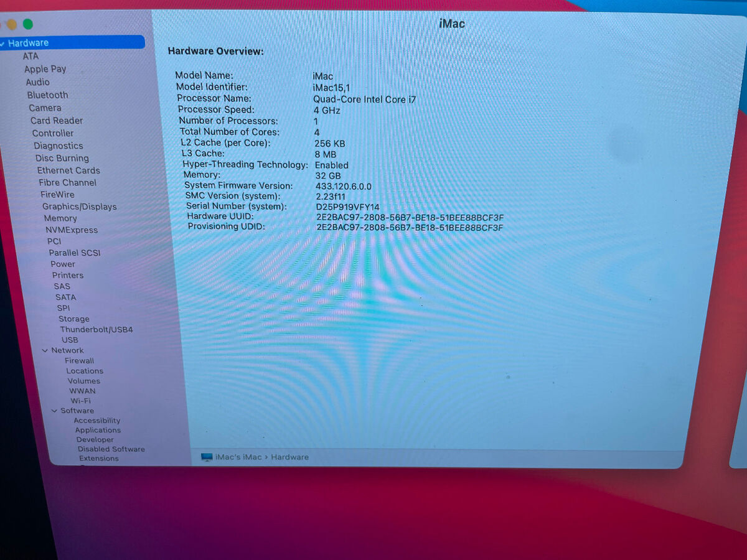This screenshot has height=560, width=747.
Task: Open the Controller entry
Action: [x=53, y=133]
